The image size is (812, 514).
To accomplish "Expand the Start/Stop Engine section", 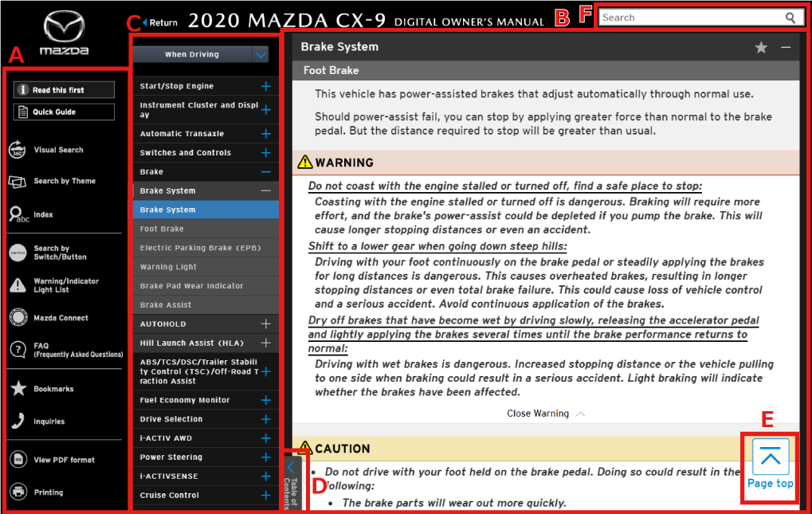I will 265,86.
